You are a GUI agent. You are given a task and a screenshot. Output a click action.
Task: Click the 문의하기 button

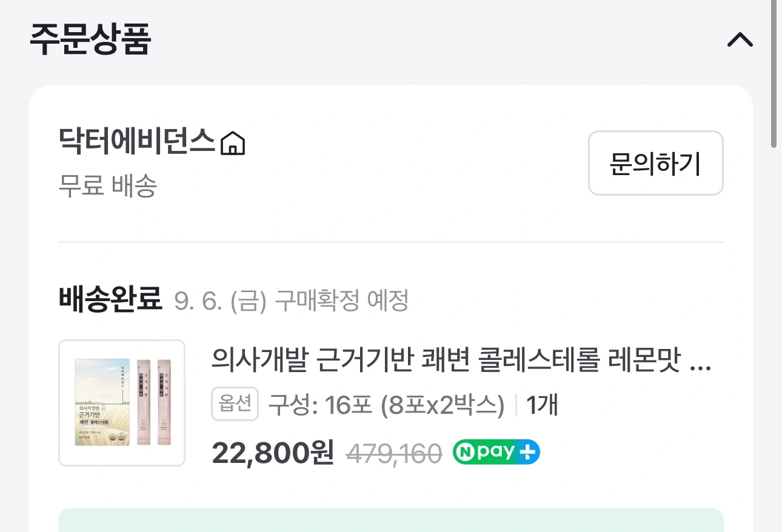point(655,163)
